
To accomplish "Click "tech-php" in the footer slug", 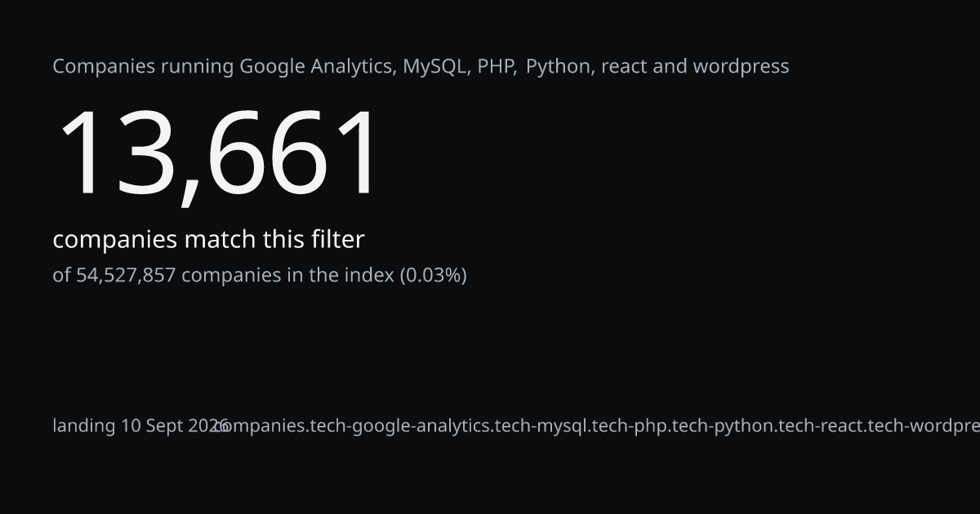I will click(x=628, y=426).
